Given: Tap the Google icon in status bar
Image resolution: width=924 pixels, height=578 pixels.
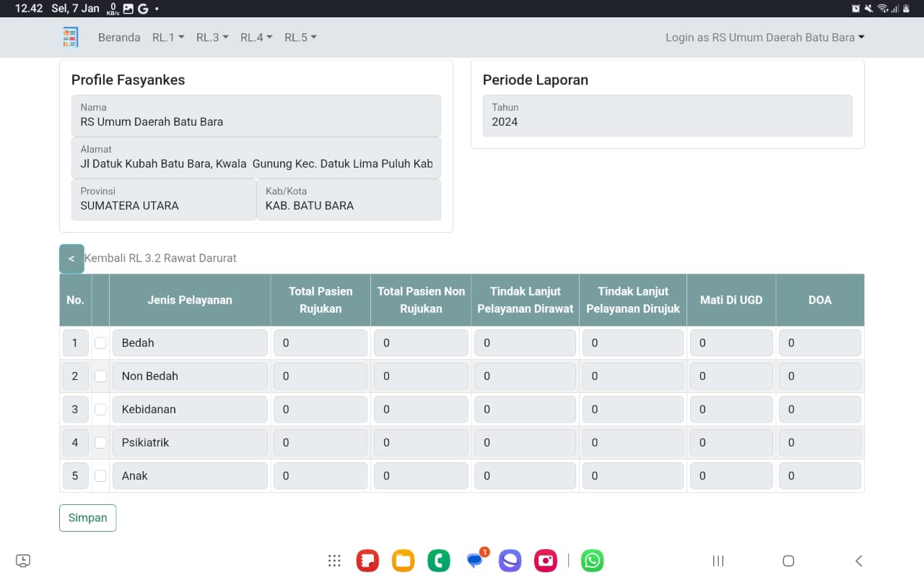Looking at the screenshot, I should [x=143, y=9].
